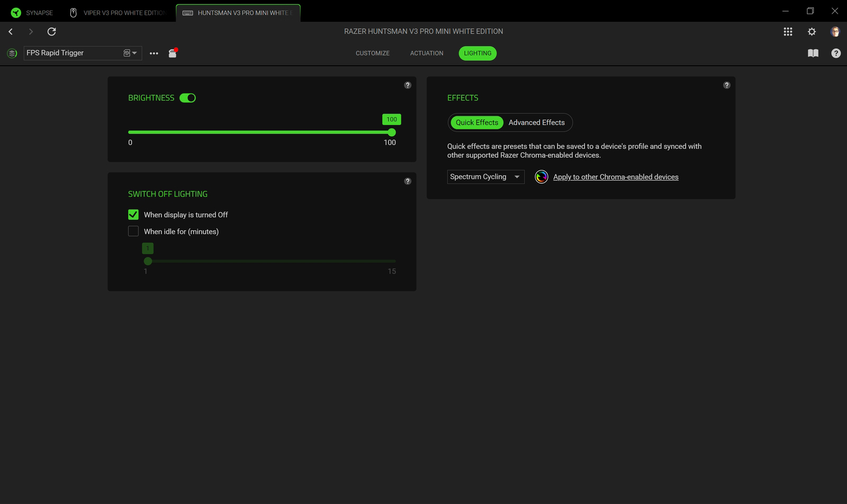The width and height of the screenshot is (847, 504).
Task: Click the top-right help question mark icon
Action: pos(836,53)
